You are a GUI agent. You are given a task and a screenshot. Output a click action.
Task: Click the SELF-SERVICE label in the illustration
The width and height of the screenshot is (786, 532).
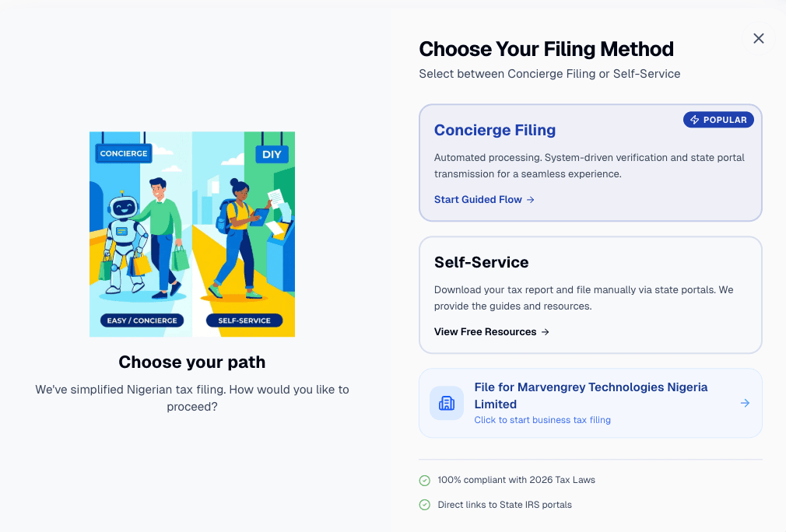point(244,320)
